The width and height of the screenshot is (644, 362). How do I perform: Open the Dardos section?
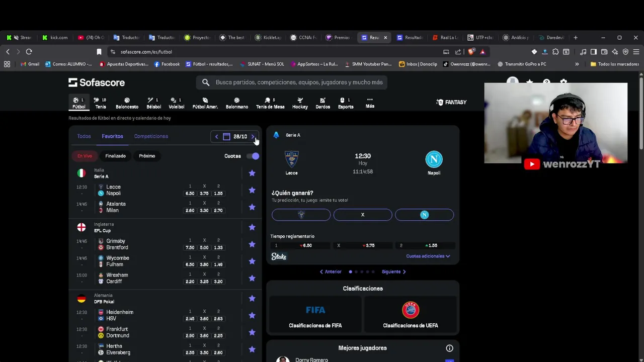click(x=323, y=103)
